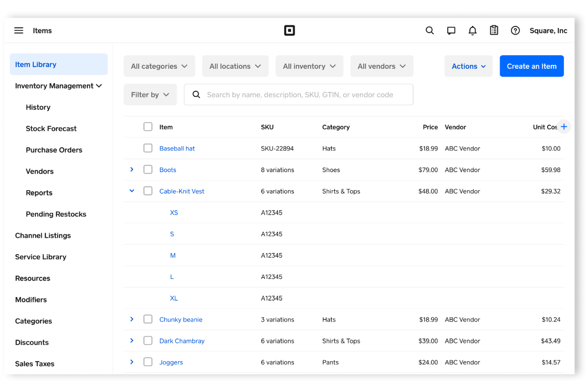This screenshot has height=392, width=588.
Task: Open Reports in the sidebar
Action: click(39, 193)
